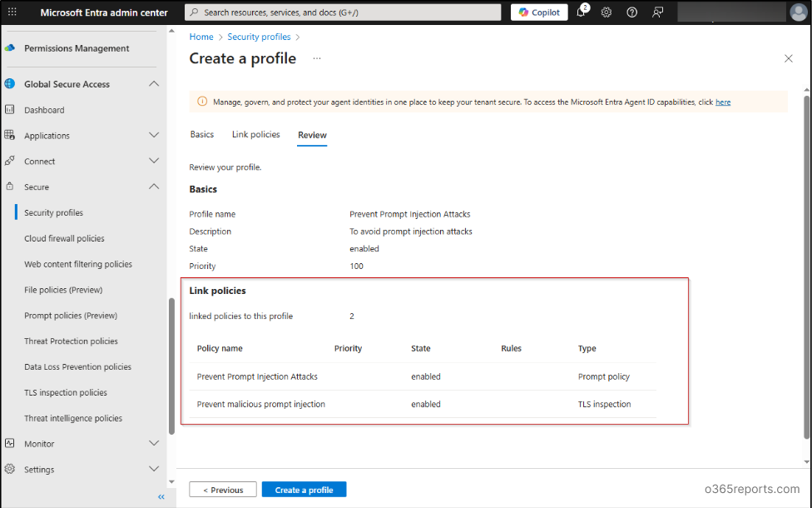
Task: Open Cloud firewall policies
Action: click(64, 238)
